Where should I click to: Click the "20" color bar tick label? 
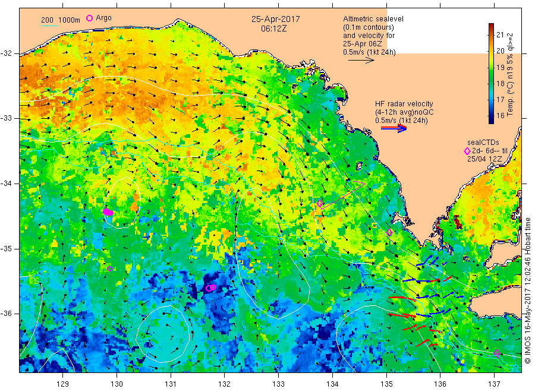tap(500, 51)
